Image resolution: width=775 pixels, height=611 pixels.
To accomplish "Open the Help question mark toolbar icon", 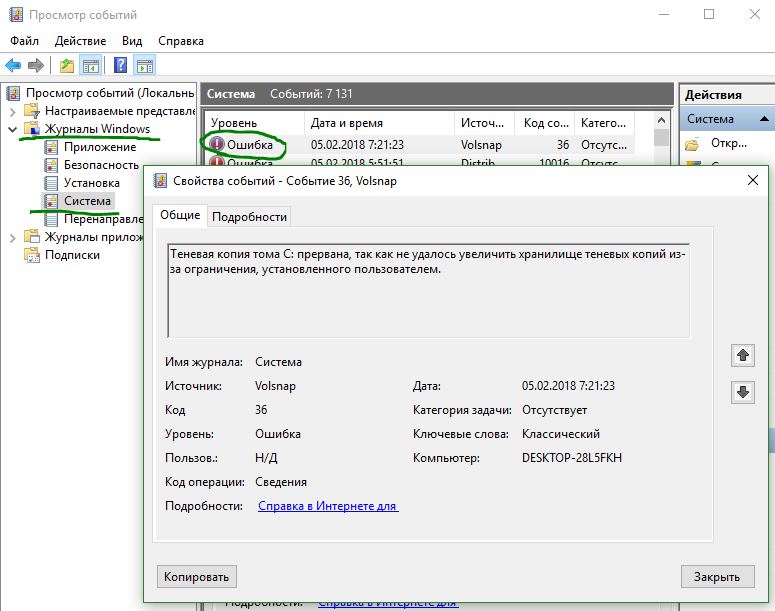I will pyautogui.click(x=120, y=65).
